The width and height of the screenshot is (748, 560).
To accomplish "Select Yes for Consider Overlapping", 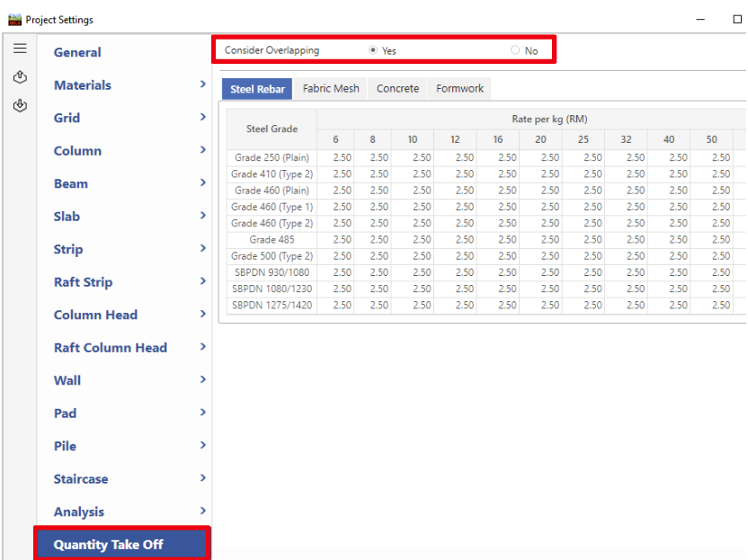I will click(x=373, y=50).
